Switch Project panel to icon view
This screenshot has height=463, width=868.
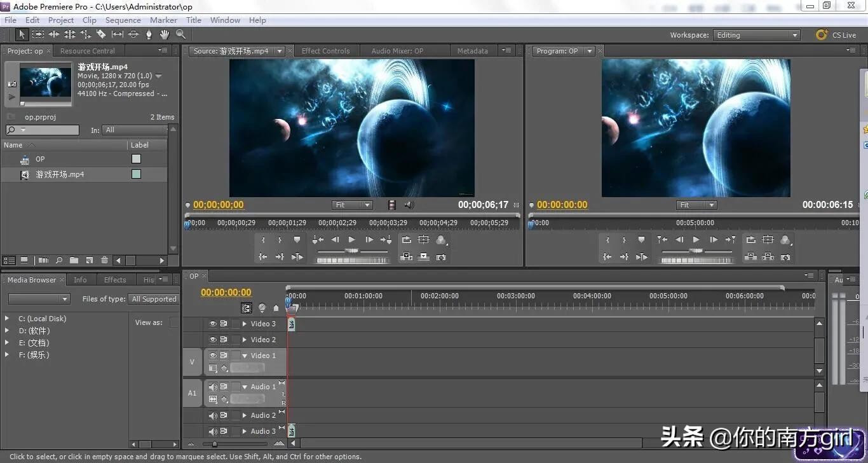[24, 260]
